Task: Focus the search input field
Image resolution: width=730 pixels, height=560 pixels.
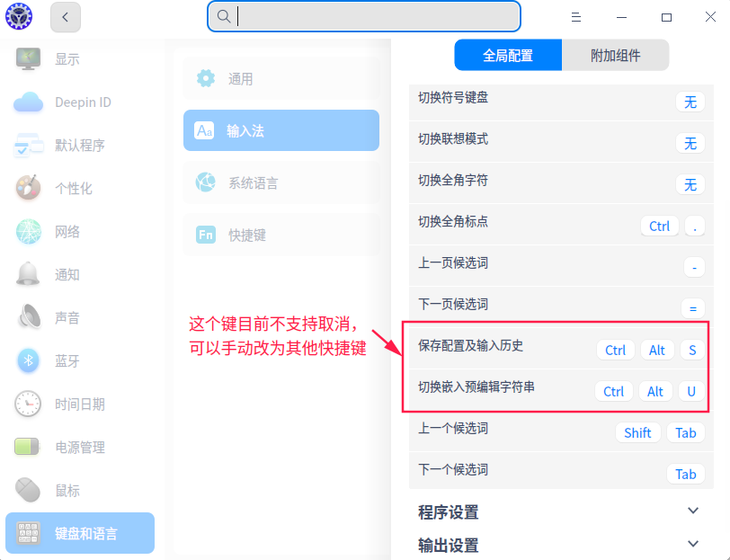Action: coord(363,16)
